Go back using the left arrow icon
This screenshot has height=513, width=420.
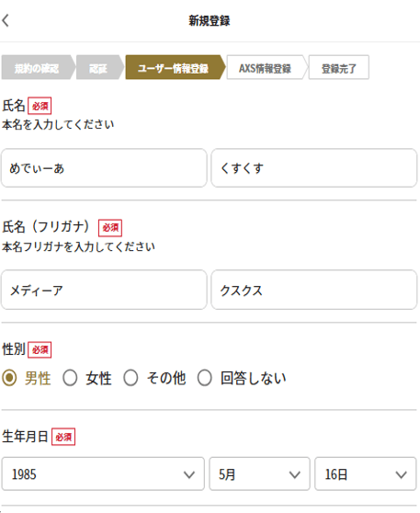(6, 20)
